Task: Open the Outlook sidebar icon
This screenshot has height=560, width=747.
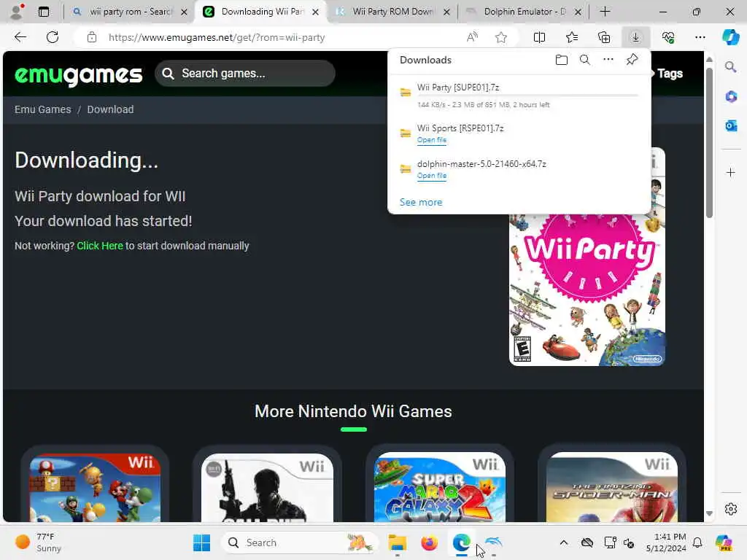Action: coord(731,125)
